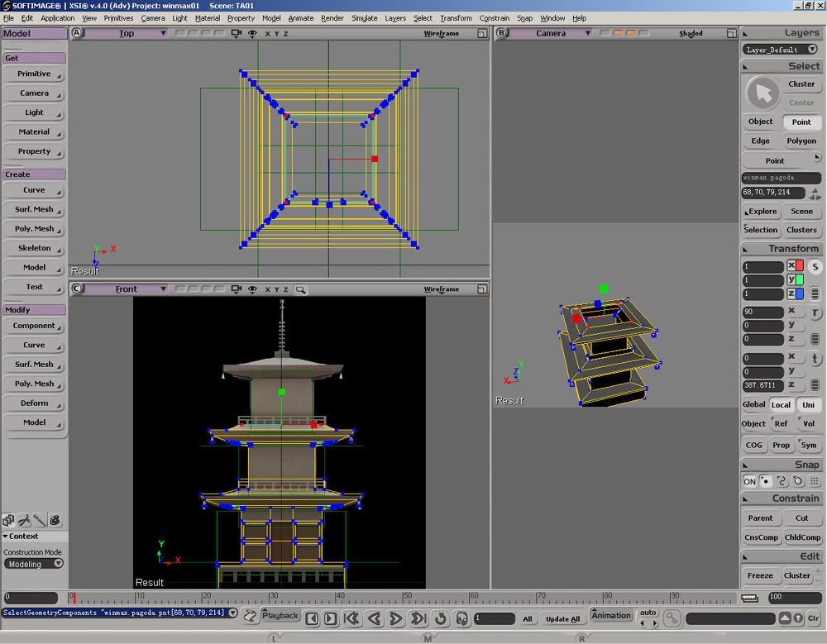Click the Freeze button in Edit panel
This screenshot has width=827, height=644.
point(760,575)
